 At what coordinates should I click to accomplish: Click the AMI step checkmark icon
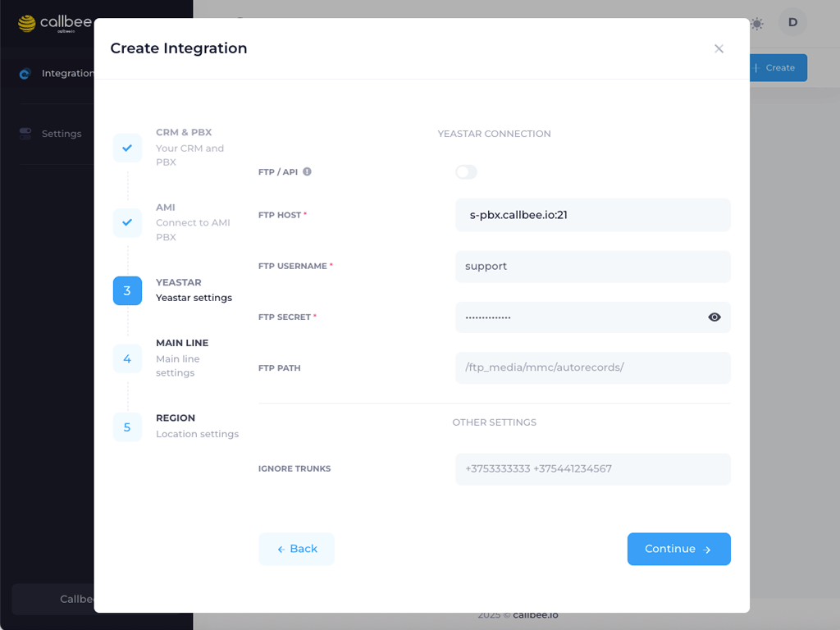click(127, 222)
